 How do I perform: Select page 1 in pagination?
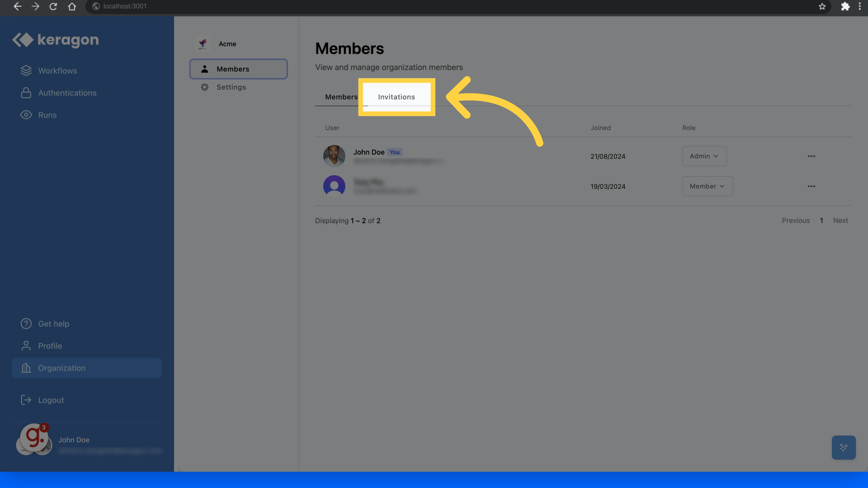tap(821, 221)
